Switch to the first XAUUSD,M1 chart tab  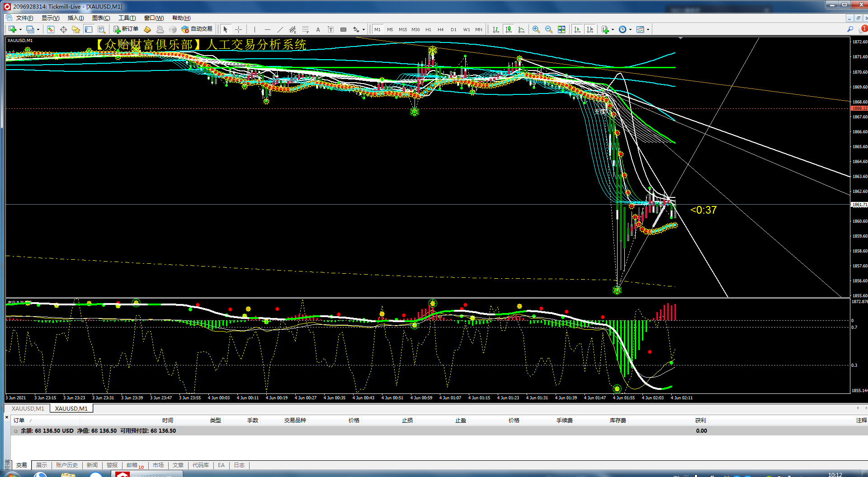pyautogui.click(x=28, y=408)
